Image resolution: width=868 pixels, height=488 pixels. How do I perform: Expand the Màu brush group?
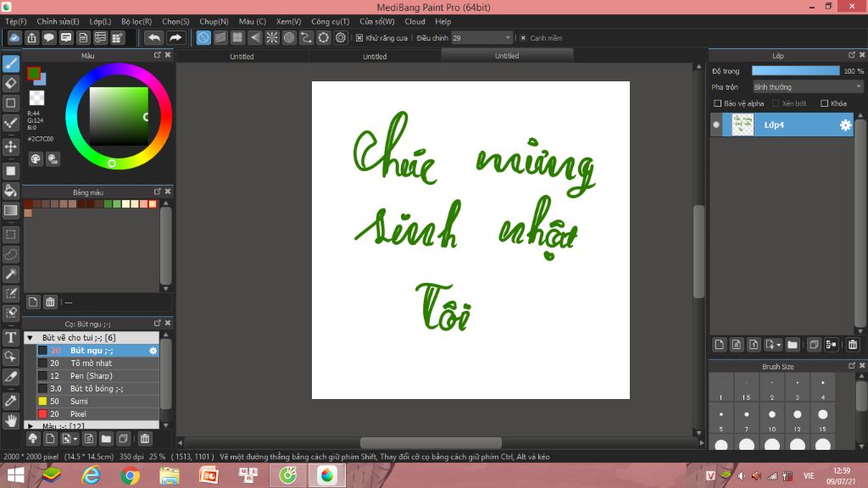[31, 426]
